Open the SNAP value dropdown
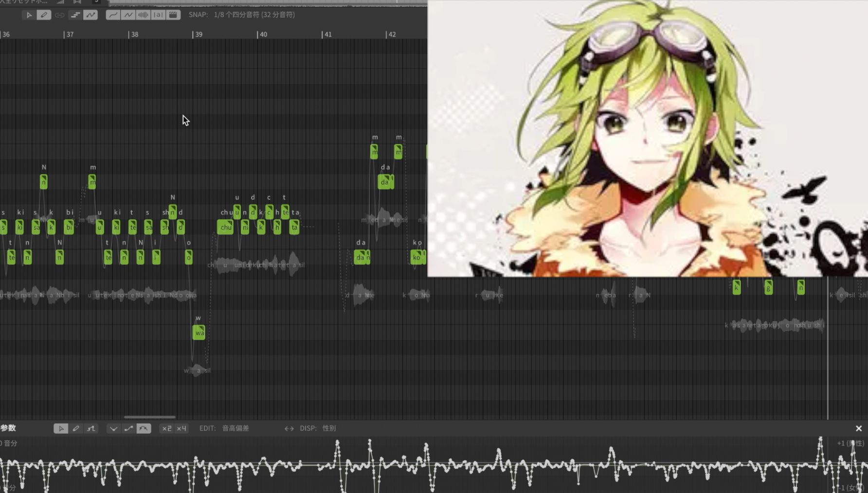The width and height of the screenshot is (868, 493). tap(254, 15)
